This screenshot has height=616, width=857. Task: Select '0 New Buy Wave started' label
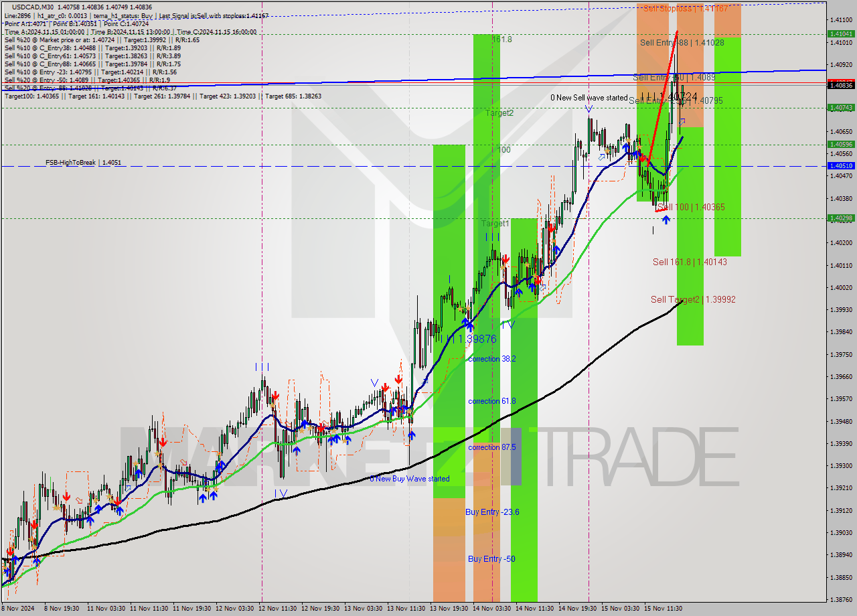pos(410,479)
